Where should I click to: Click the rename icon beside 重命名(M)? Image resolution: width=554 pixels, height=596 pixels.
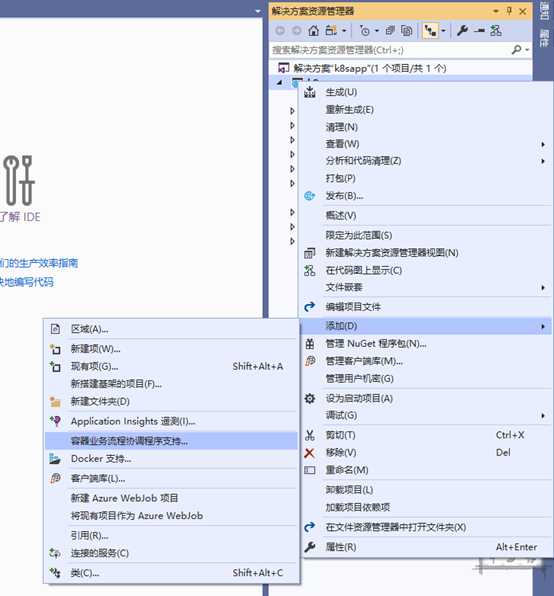coord(310,470)
